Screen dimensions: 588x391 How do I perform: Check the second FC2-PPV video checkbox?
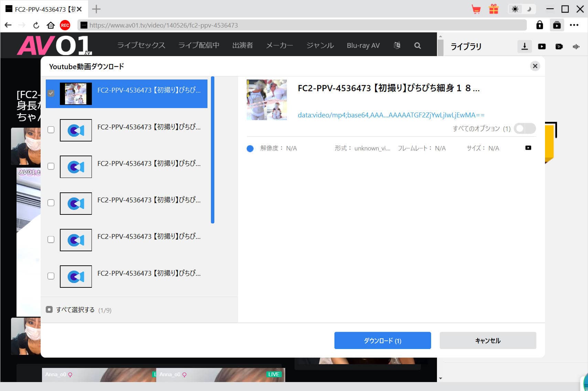(51, 130)
